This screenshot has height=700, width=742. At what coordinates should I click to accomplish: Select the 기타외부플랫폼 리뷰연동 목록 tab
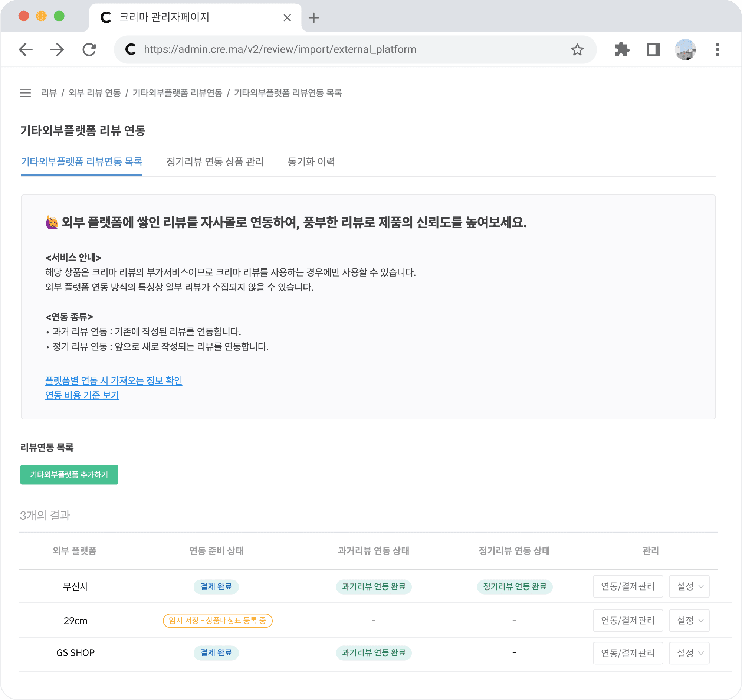point(81,162)
